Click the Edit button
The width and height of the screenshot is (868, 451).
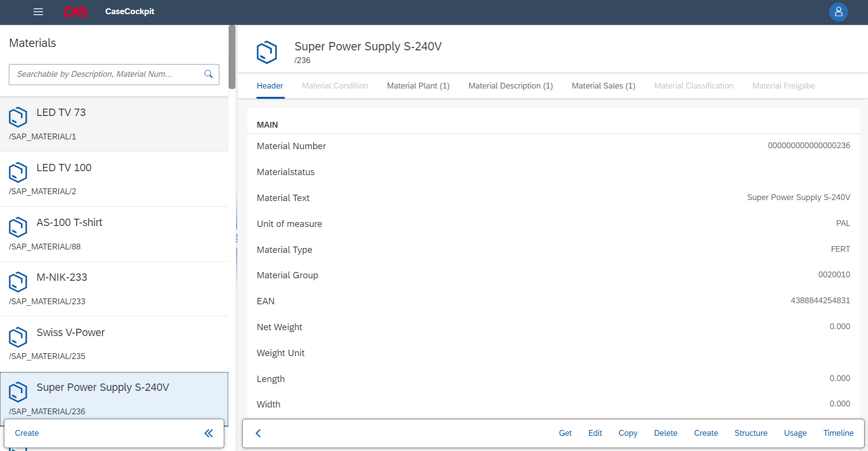point(595,433)
